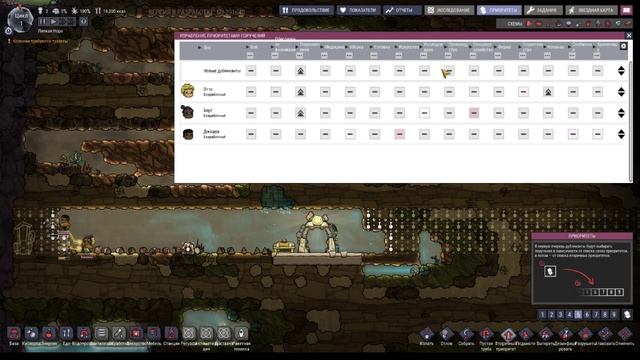This screenshot has width=640, height=360.
Task: Open the База build category
Action: (x=14, y=333)
